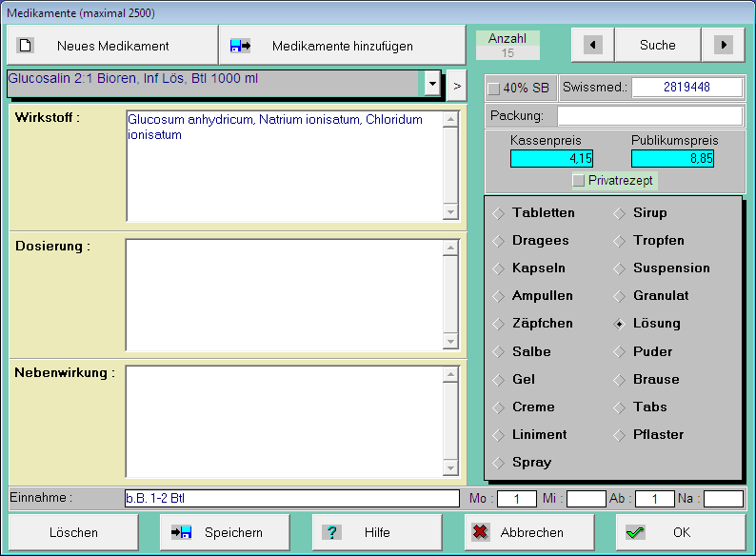This screenshot has width=756, height=556.
Task: Go to next medication with right arrow
Action: click(x=724, y=45)
